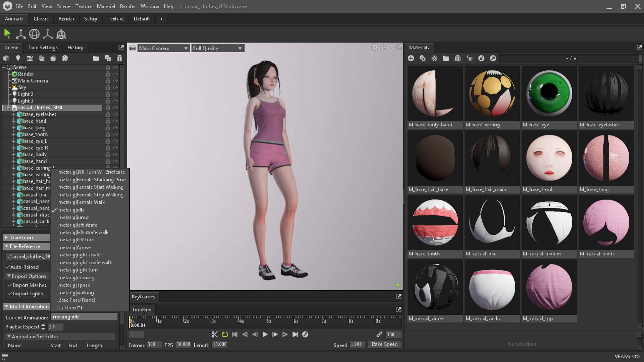Image resolution: width=644 pixels, height=362 pixels.
Task: Click the Bake Speed button
Action: point(384,344)
